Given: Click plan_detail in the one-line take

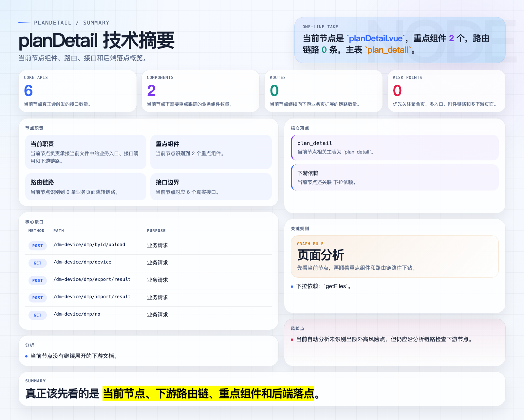Looking at the screenshot, I should (388, 50).
